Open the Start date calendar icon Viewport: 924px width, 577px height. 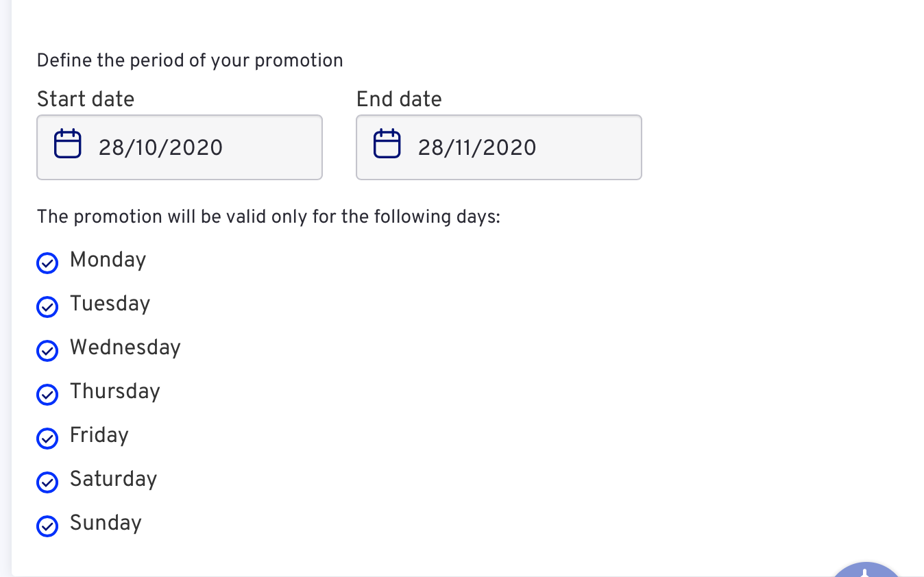click(x=68, y=144)
